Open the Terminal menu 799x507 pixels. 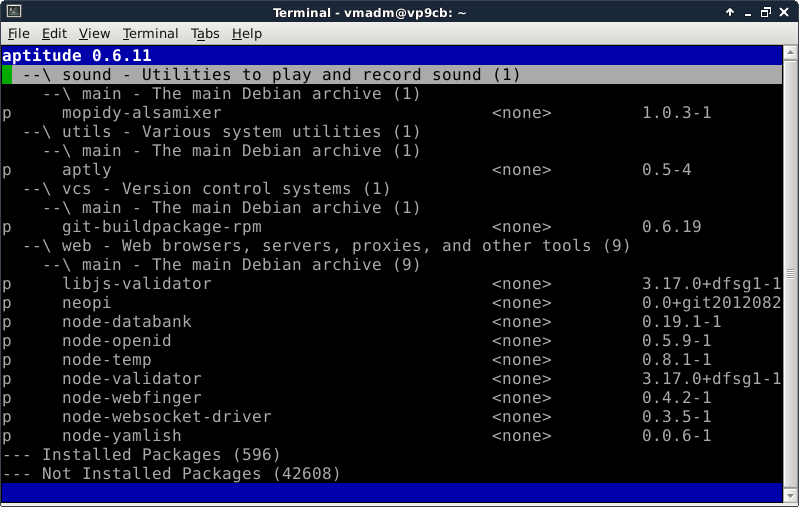(x=150, y=33)
